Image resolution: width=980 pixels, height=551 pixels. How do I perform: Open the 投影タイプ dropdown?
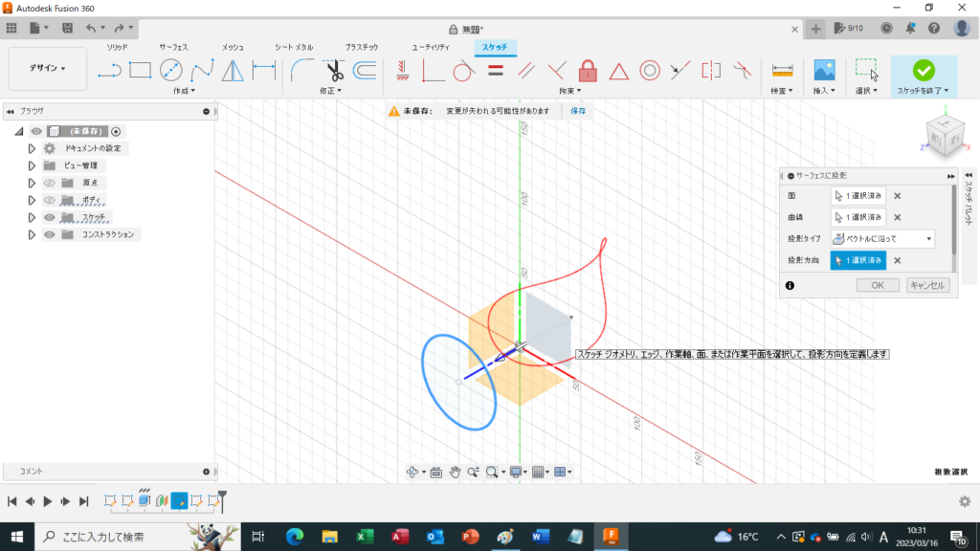(x=882, y=238)
